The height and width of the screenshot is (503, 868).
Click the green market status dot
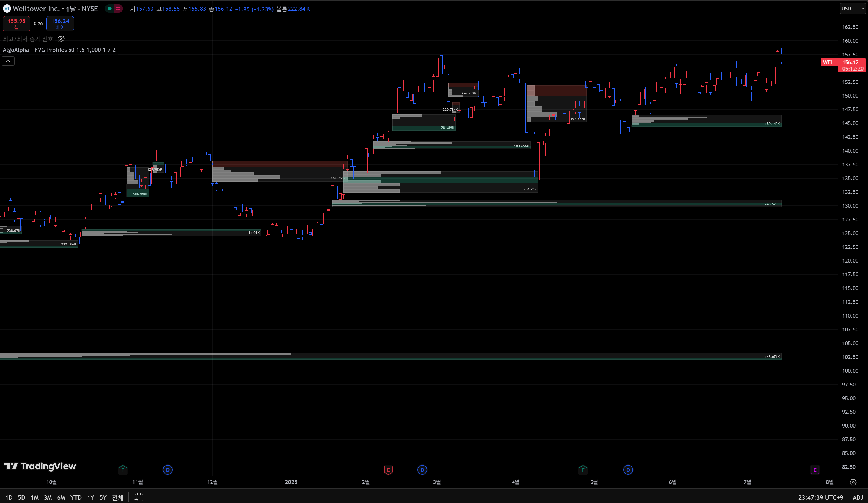110,9
